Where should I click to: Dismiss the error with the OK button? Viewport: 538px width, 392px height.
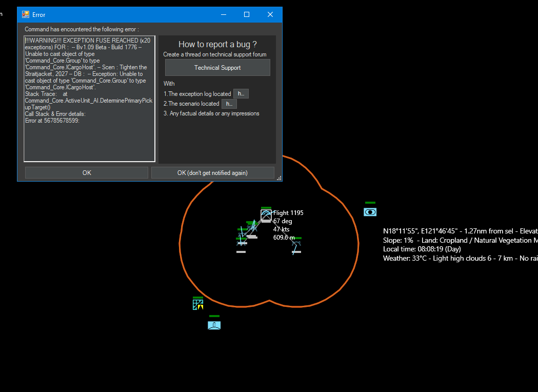click(x=87, y=173)
